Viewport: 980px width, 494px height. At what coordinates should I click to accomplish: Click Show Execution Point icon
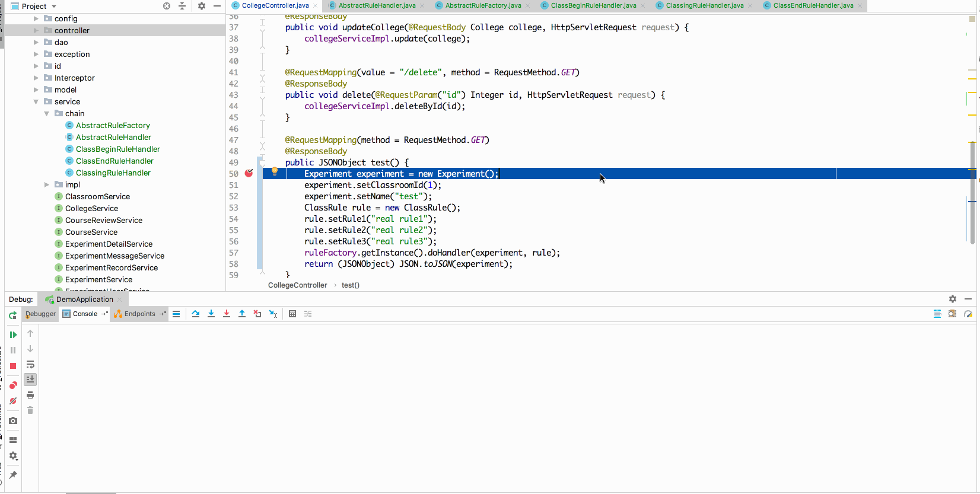176,314
